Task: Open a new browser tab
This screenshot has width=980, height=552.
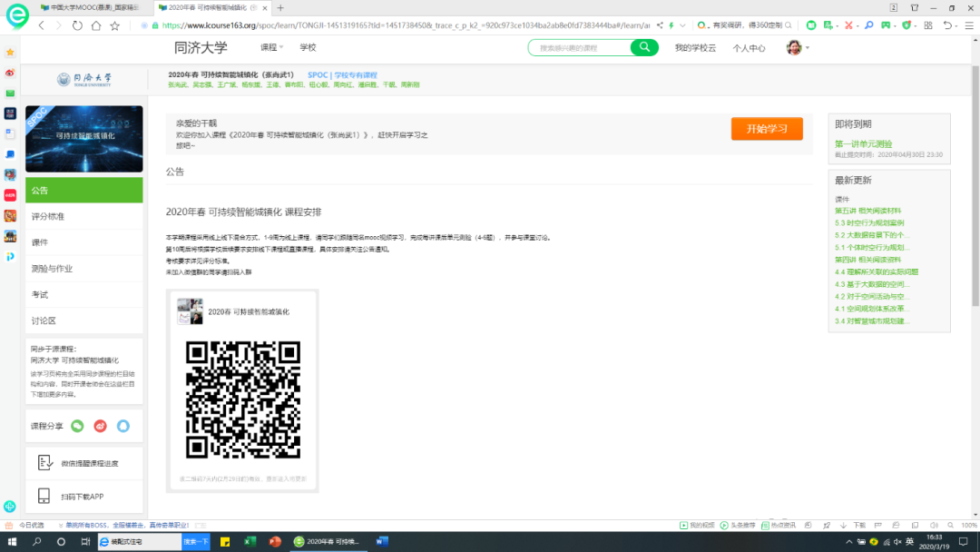Action: click(x=280, y=8)
